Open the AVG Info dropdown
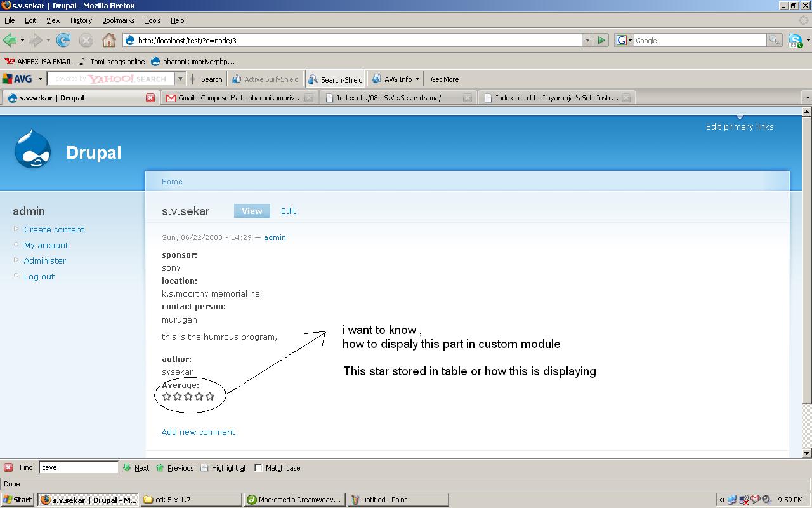 click(x=397, y=79)
